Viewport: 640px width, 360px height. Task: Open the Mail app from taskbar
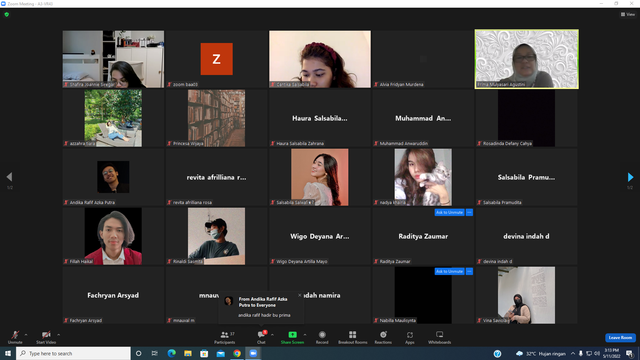point(221,353)
